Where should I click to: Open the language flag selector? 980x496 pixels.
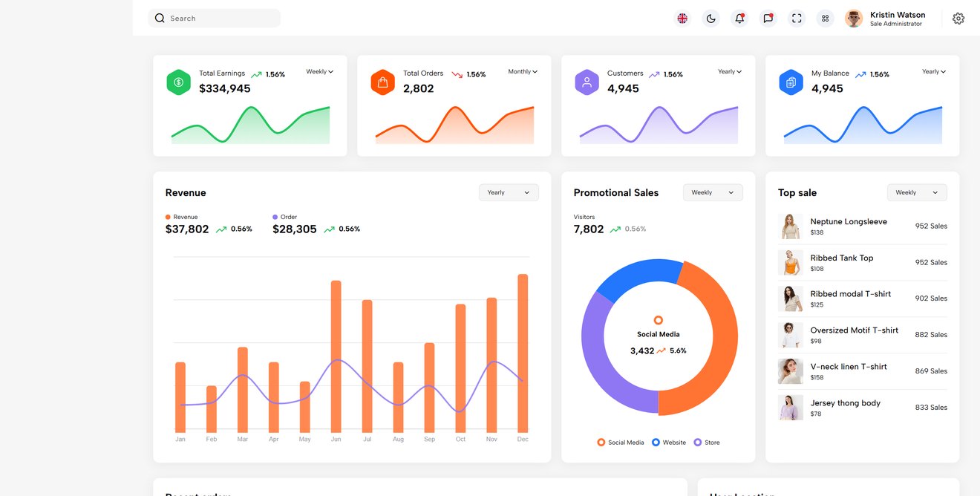682,19
